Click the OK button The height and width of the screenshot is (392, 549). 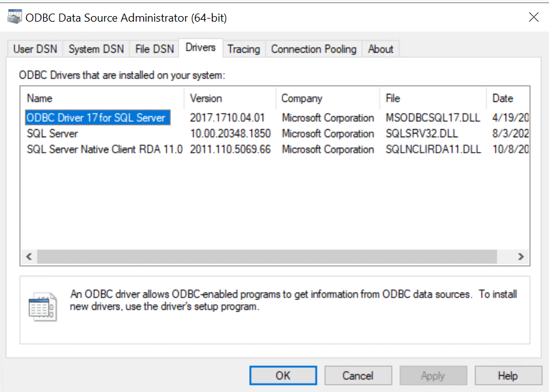click(283, 375)
